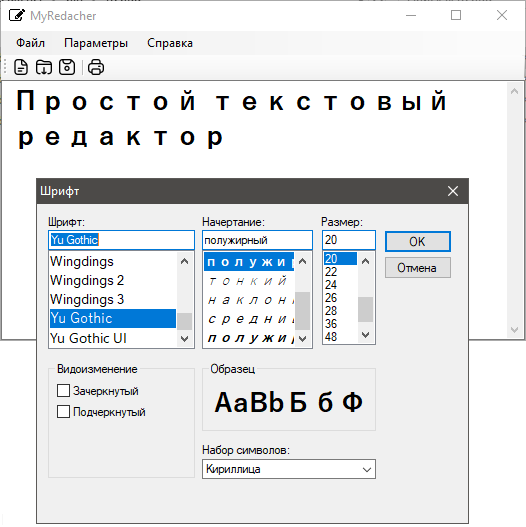
Task: Select size 36 in list
Action: click(x=340, y=324)
